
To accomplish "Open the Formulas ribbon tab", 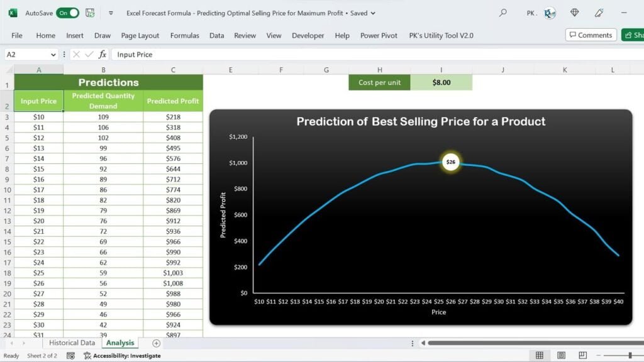I will coord(184,36).
